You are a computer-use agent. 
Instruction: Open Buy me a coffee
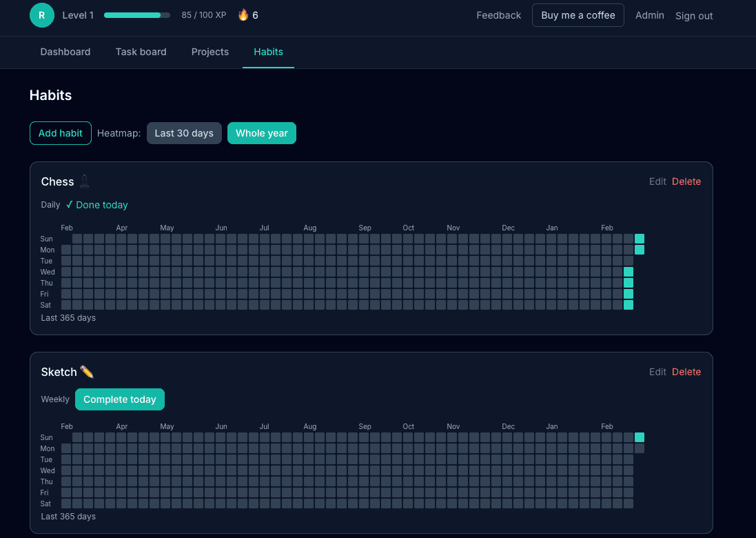[578, 14]
